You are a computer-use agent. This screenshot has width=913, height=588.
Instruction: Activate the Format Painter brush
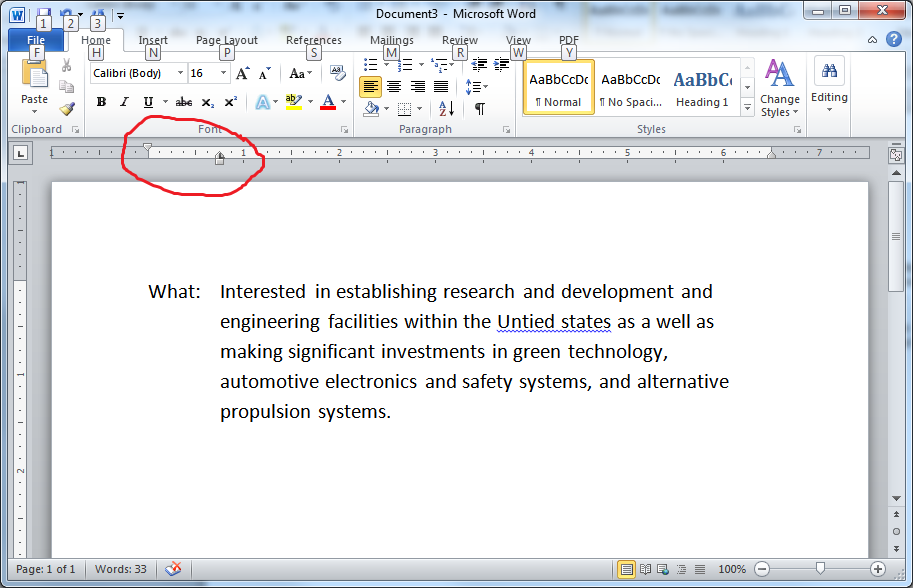pyautogui.click(x=67, y=108)
